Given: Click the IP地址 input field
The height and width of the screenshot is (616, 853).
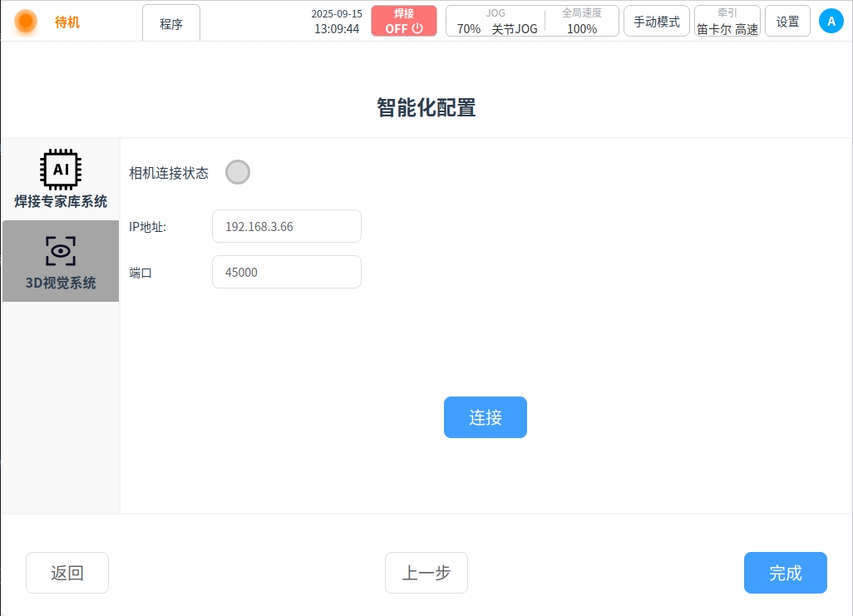Looking at the screenshot, I should (x=287, y=226).
